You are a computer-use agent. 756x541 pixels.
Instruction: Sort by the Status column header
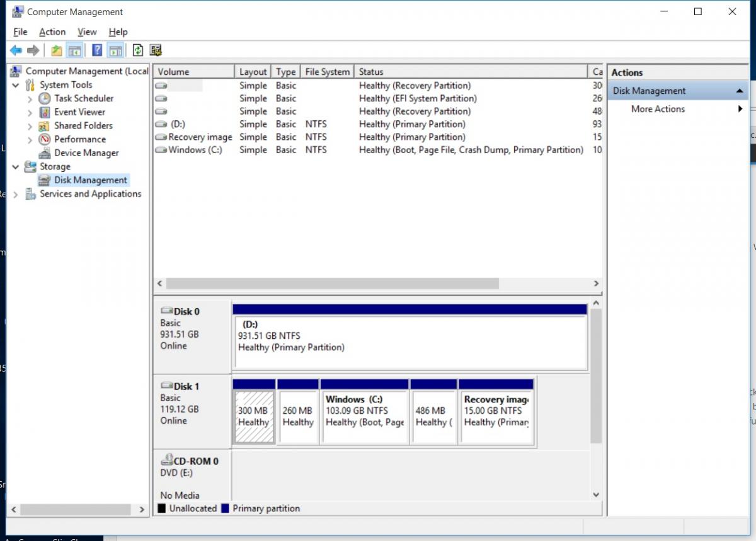tap(471, 72)
